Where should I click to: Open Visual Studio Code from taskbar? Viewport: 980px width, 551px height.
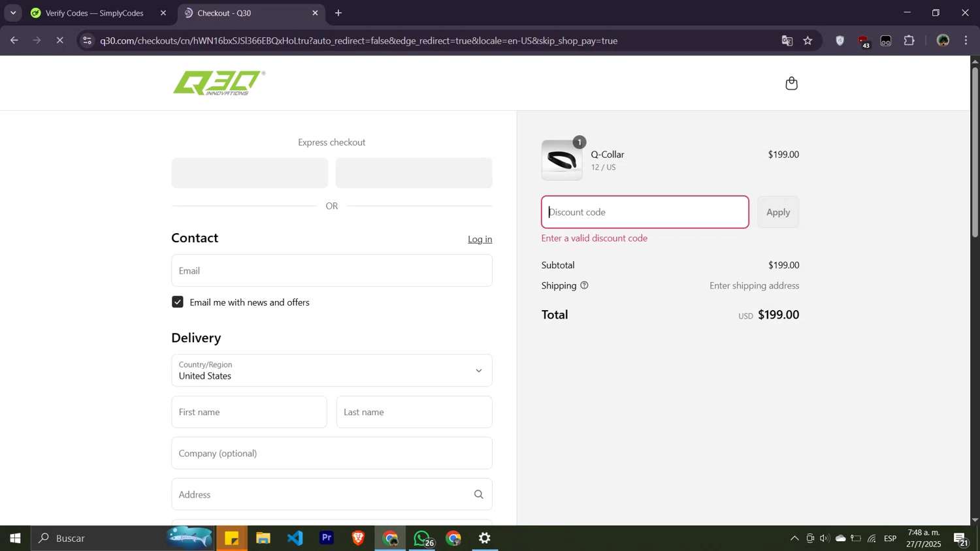coord(295,539)
